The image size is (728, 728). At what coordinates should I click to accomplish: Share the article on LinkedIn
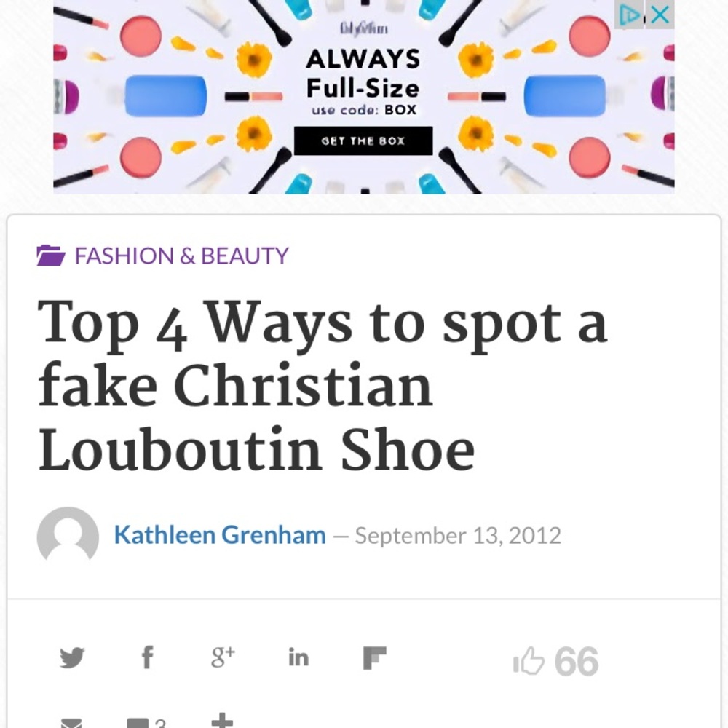point(298,657)
